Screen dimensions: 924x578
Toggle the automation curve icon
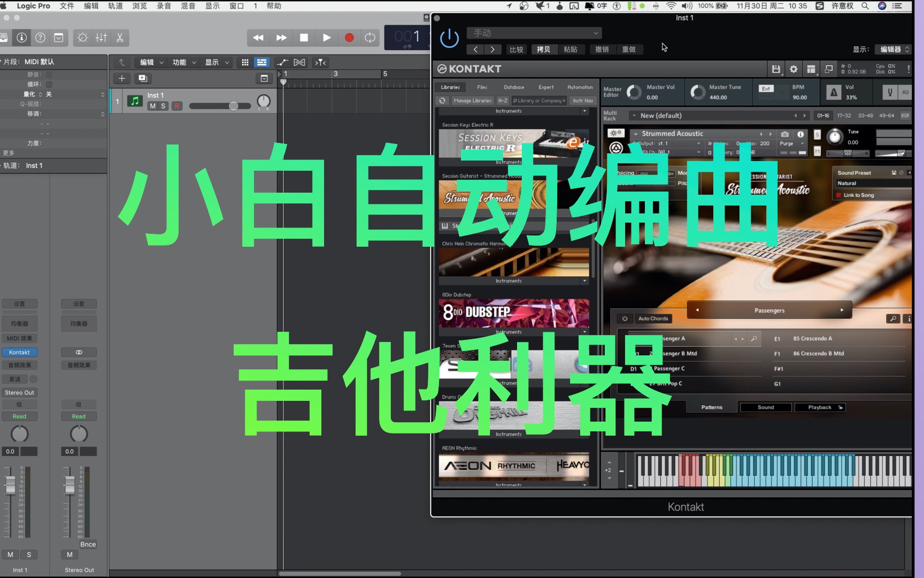(282, 62)
